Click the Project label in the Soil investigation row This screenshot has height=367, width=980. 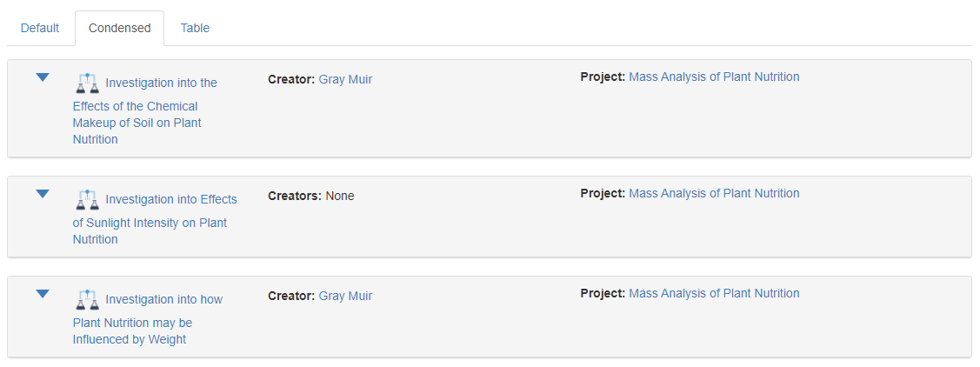pyautogui.click(x=603, y=77)
